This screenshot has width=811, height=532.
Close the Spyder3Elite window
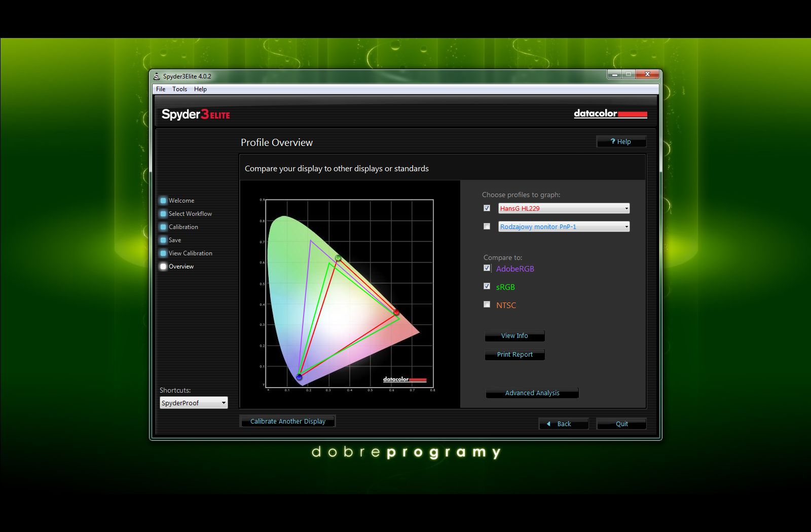[x=647, y=74]
